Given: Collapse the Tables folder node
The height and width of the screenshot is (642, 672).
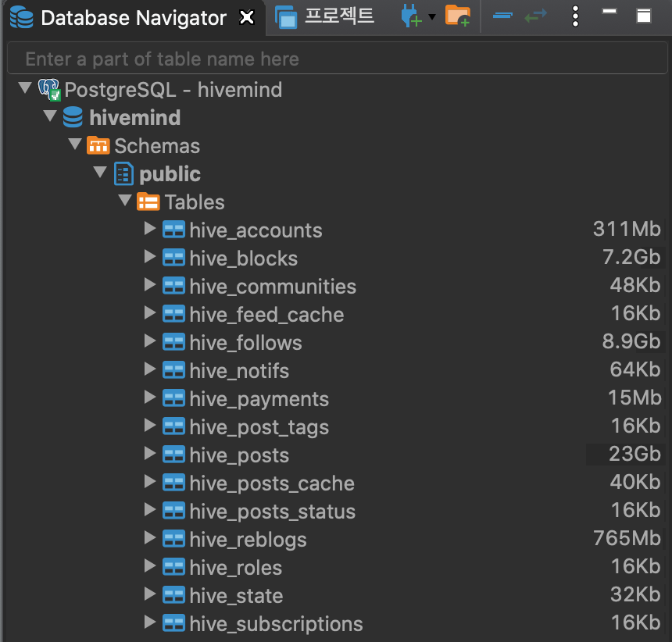Looking at the screenshot, I should (125, 200).
